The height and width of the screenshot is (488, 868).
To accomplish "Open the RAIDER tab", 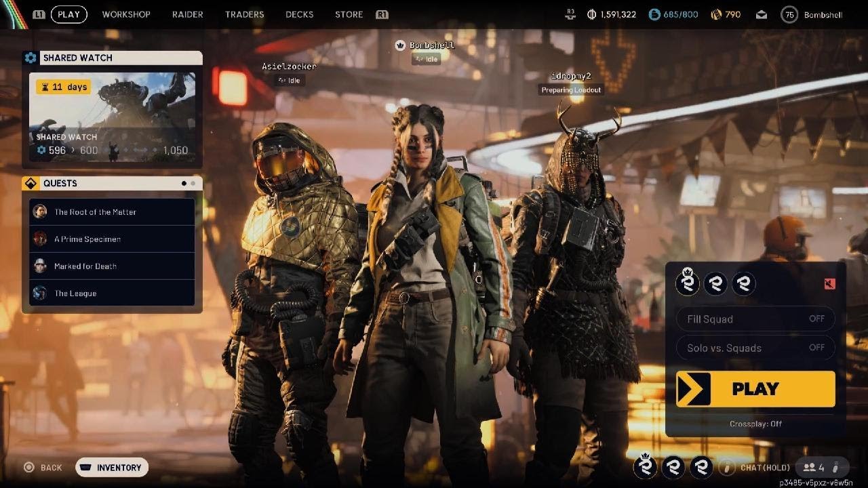I will [188, 14].
